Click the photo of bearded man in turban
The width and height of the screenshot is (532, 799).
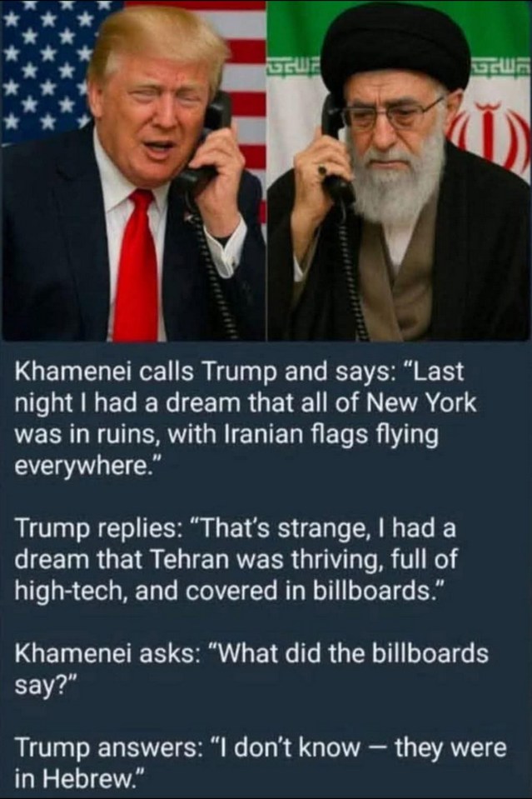pyautogui.click(x=399, y=171)
